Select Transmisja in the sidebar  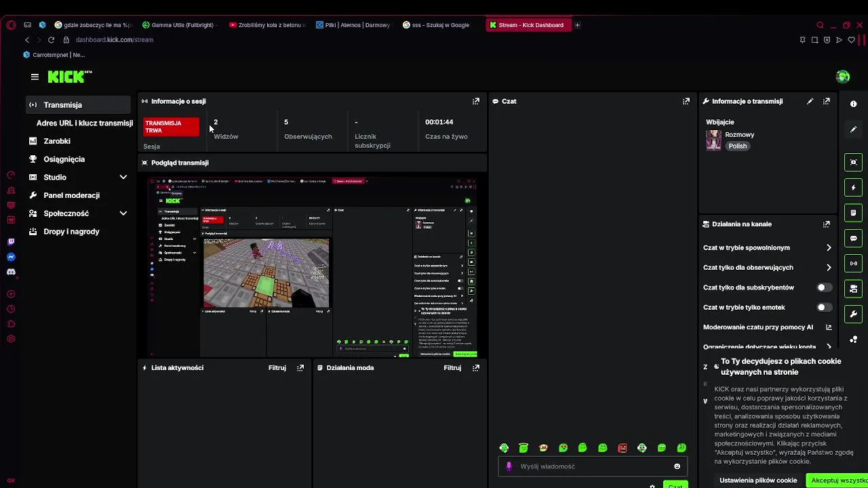(x=78, y=105)
